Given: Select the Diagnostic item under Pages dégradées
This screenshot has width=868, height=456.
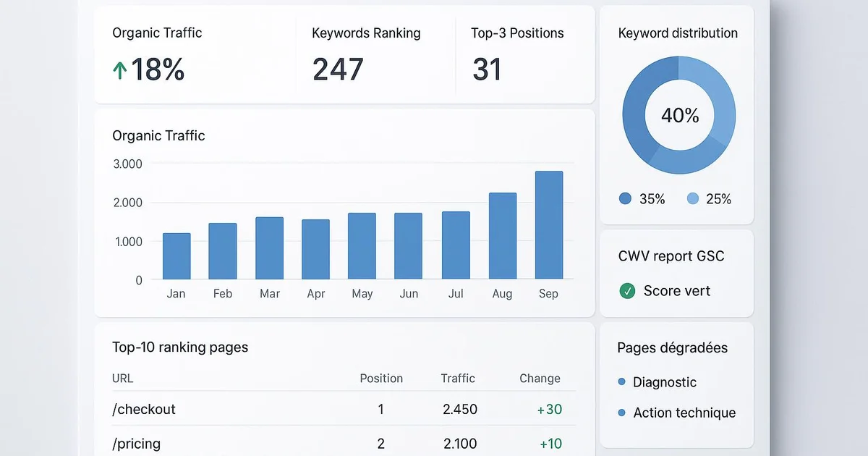Looking at the screenshot, I should pos(665,381).
